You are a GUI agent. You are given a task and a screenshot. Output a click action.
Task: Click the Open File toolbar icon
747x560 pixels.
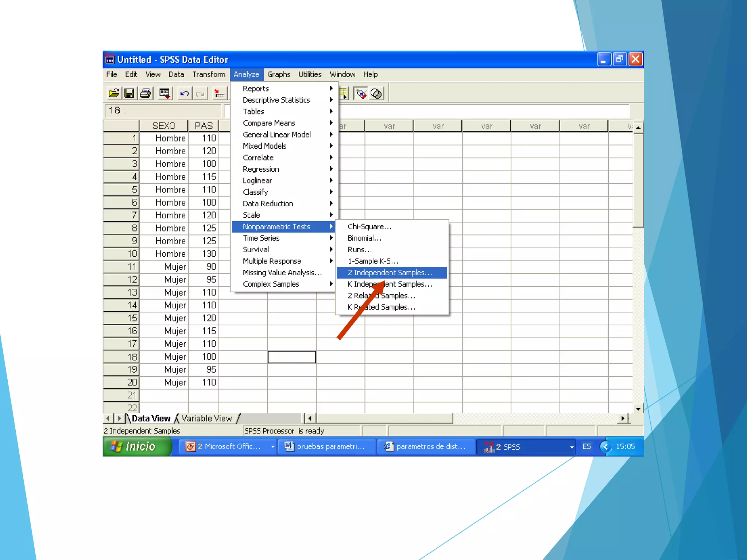[x=113, y=94]
